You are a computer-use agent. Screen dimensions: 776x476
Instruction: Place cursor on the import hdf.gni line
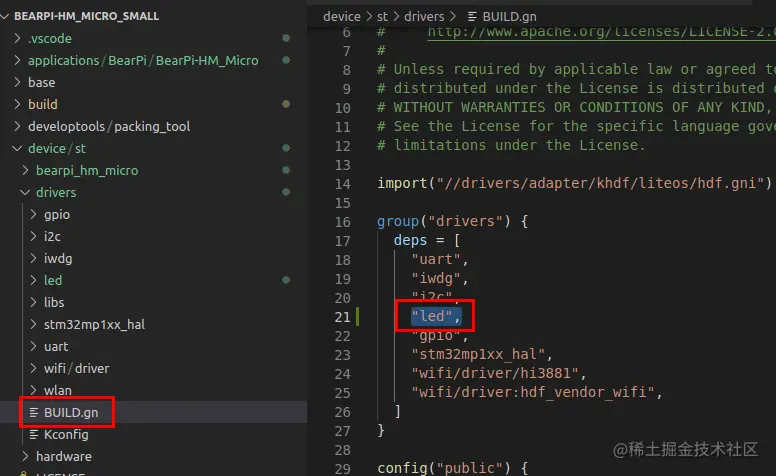574,183
